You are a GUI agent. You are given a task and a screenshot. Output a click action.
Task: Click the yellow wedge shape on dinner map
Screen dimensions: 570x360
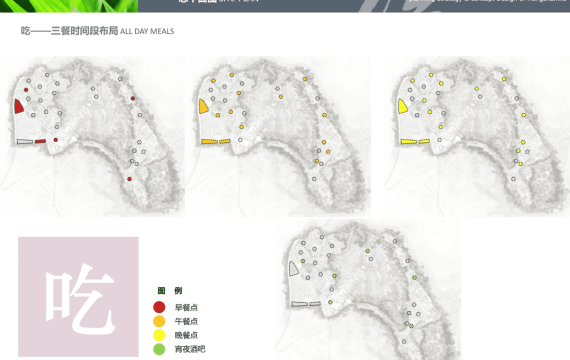point(402,106)
